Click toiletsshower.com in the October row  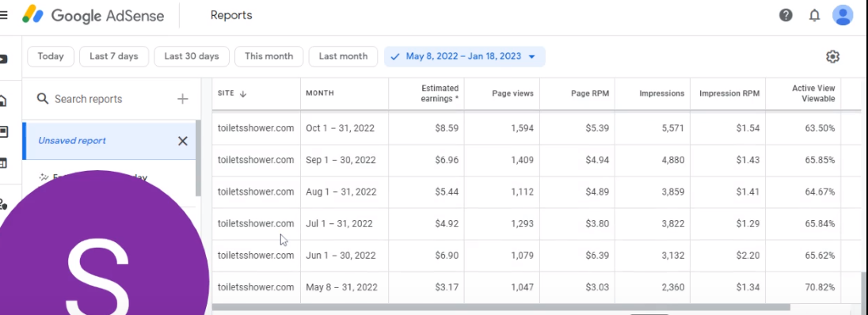point(256,128)
